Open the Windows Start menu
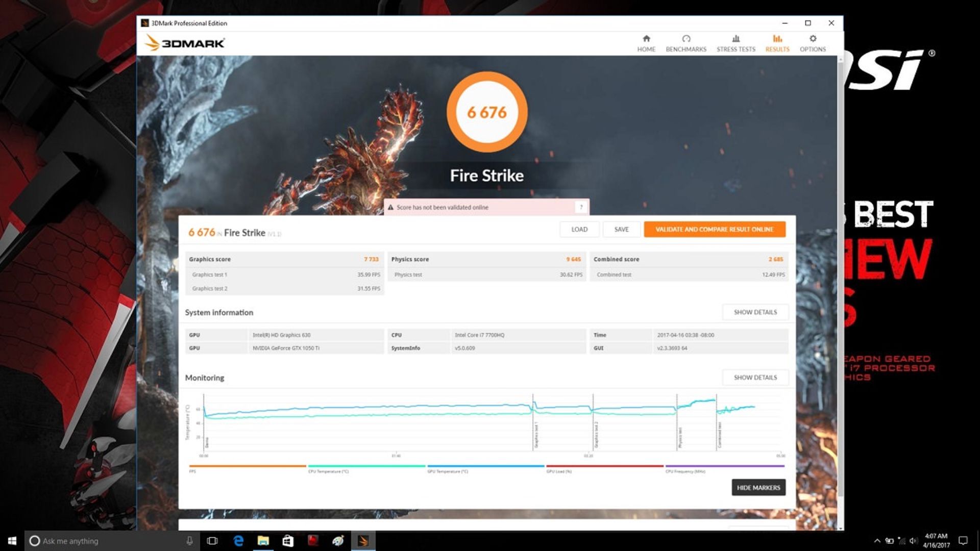 [12, 541]
